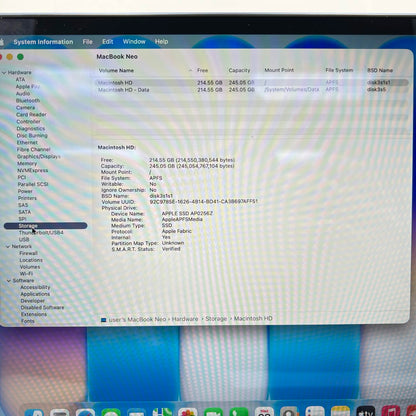Collapse the Network section in the sidebar
Screen dimensions: 416x416
8,246
